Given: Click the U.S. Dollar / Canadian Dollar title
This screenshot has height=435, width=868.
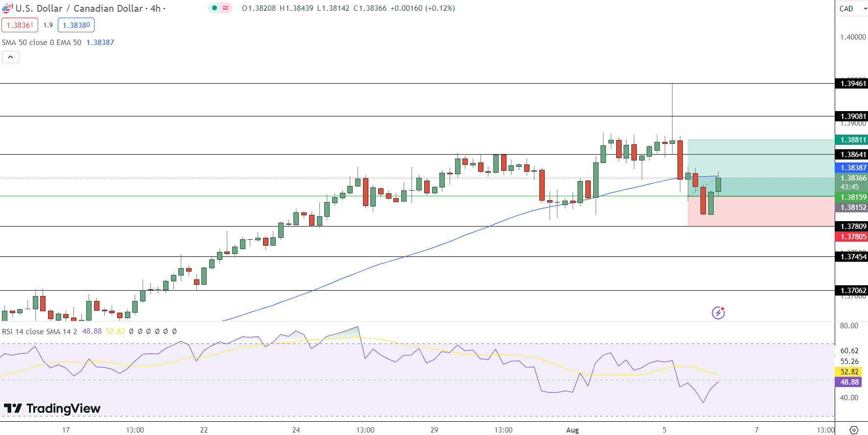Looking at the screenshot, I should coord(79,8).
